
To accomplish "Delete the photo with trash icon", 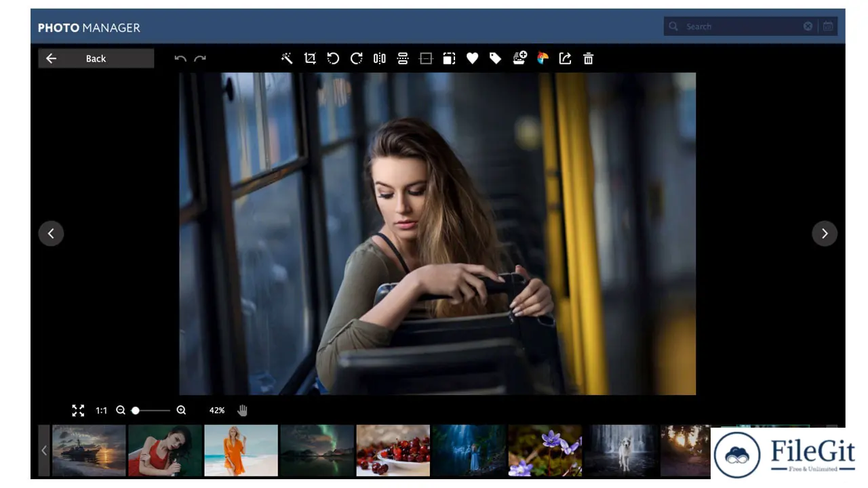I will 589,59.
